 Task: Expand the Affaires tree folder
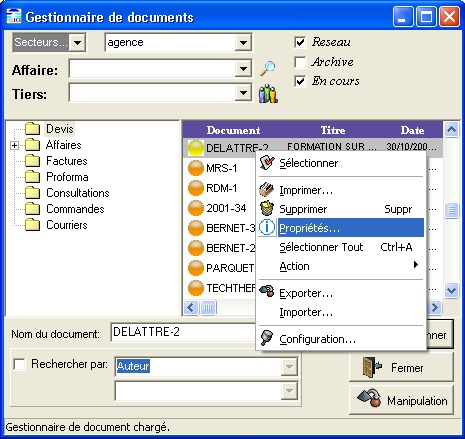(14, 145)
